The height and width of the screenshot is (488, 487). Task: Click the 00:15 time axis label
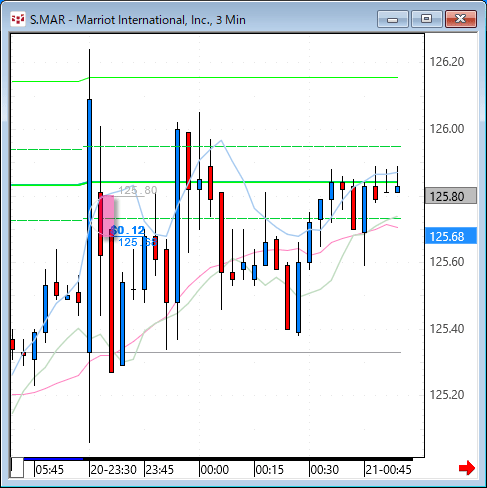tap(270, 470)
